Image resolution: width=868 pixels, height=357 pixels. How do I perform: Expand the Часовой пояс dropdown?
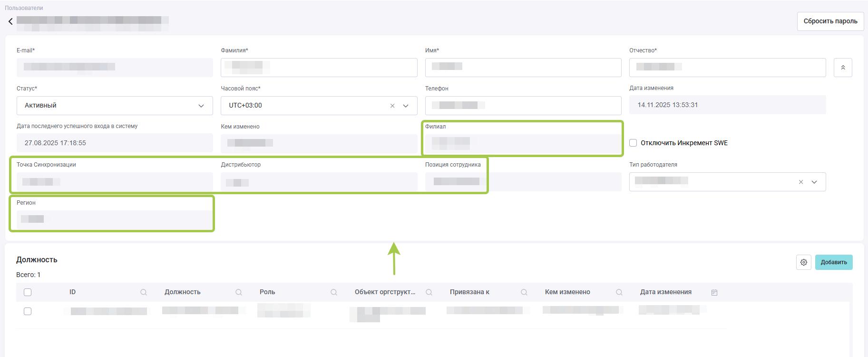(406, 106)
